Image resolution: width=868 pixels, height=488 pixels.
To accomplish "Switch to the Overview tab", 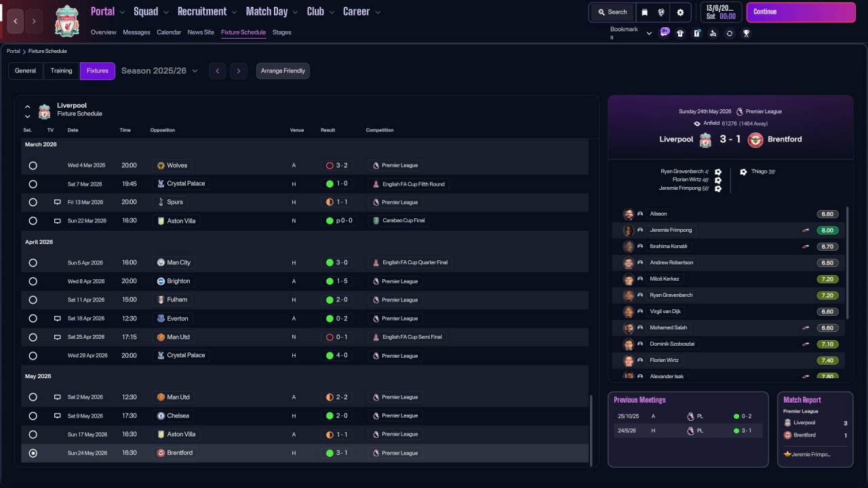I will [104, 33].
